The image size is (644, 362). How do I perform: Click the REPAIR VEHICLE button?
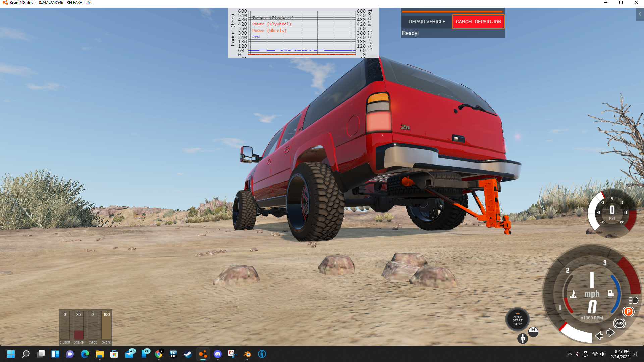(427, 22)
